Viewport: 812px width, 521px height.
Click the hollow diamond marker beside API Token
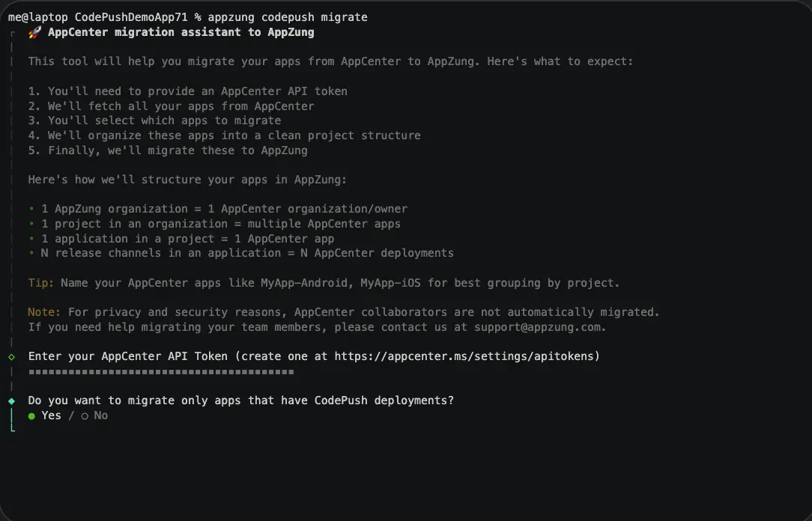click(x=11, y=357)
